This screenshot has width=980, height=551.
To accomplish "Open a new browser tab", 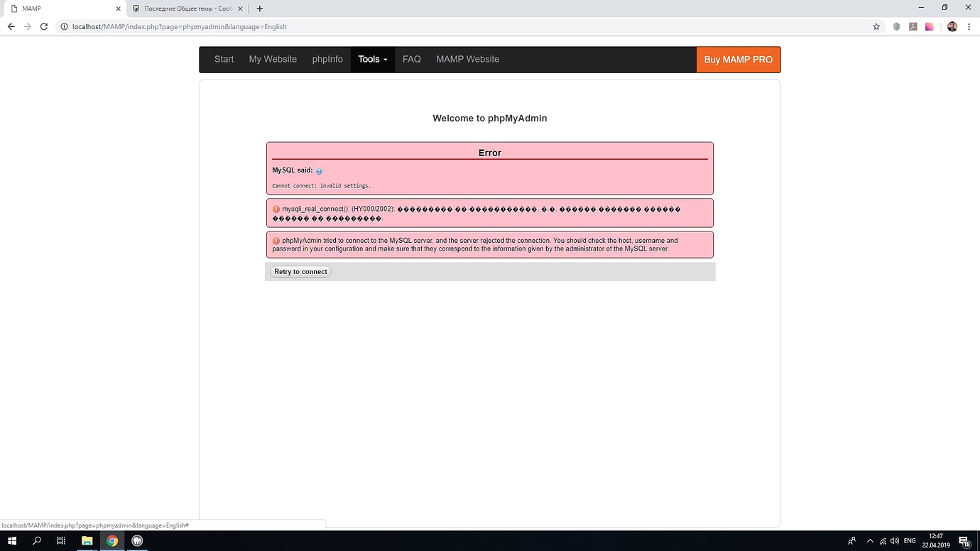I will click(259, 9).
